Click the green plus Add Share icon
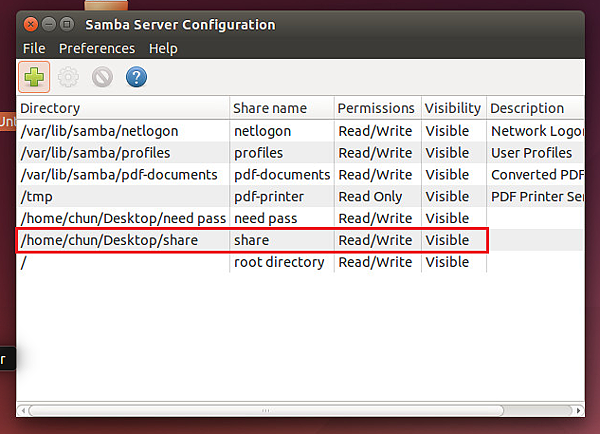This screenshot has width=600, height=434. (x=34, y=76)
